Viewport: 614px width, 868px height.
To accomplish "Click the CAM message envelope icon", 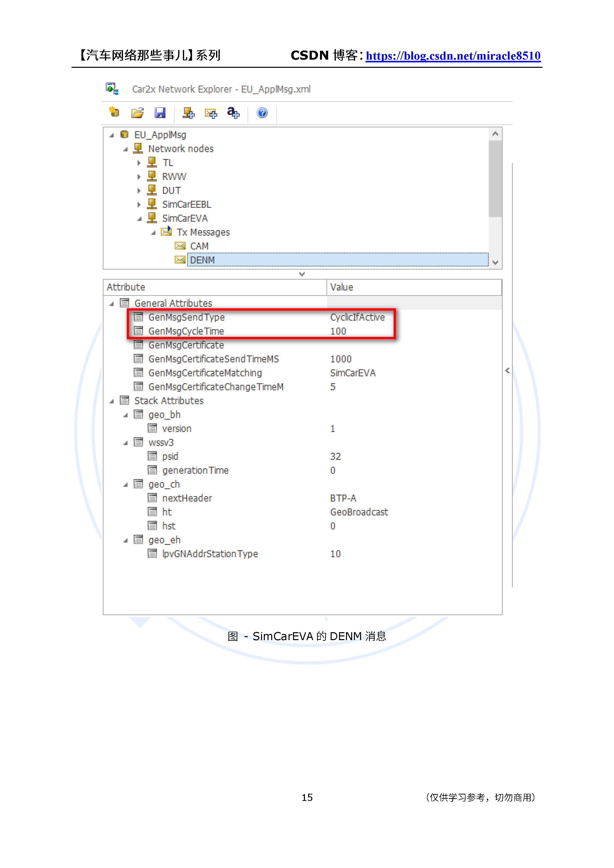I will (x=180, y=246).
